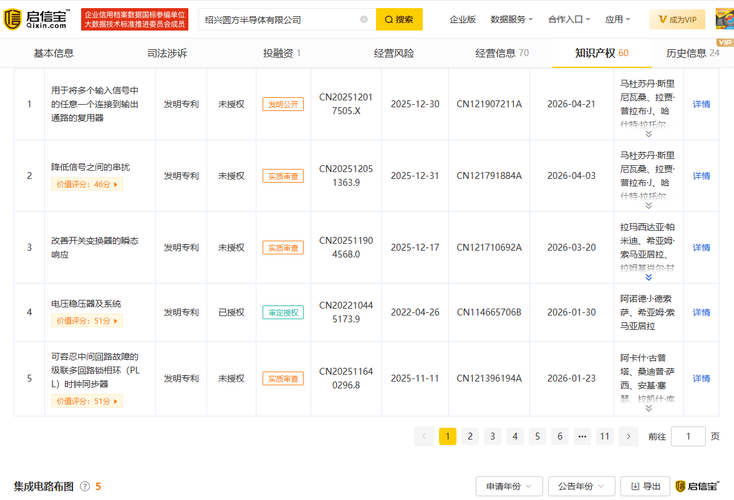This screenshot has height=500, width=734.
Task: Click 价值评分 46分 tag in row two
Action: click(87, 184)
